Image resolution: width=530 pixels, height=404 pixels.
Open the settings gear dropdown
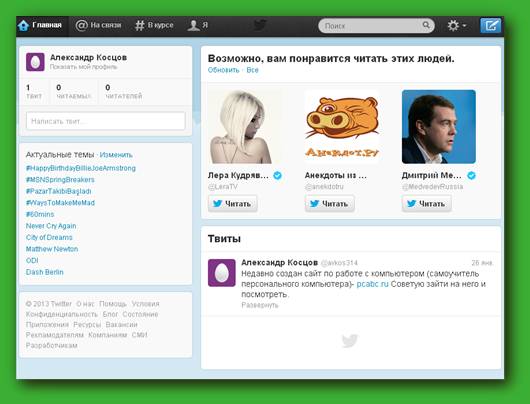[456, 26]
